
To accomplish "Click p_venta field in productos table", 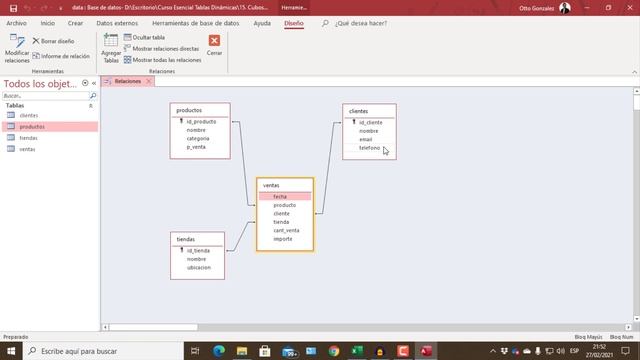I will [196, 147].
